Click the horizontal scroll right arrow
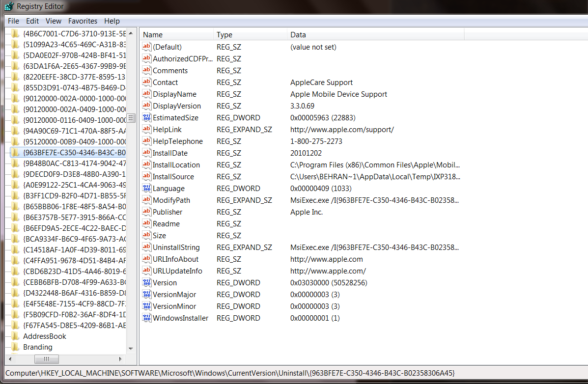The image size is (588, 384). 120,359
